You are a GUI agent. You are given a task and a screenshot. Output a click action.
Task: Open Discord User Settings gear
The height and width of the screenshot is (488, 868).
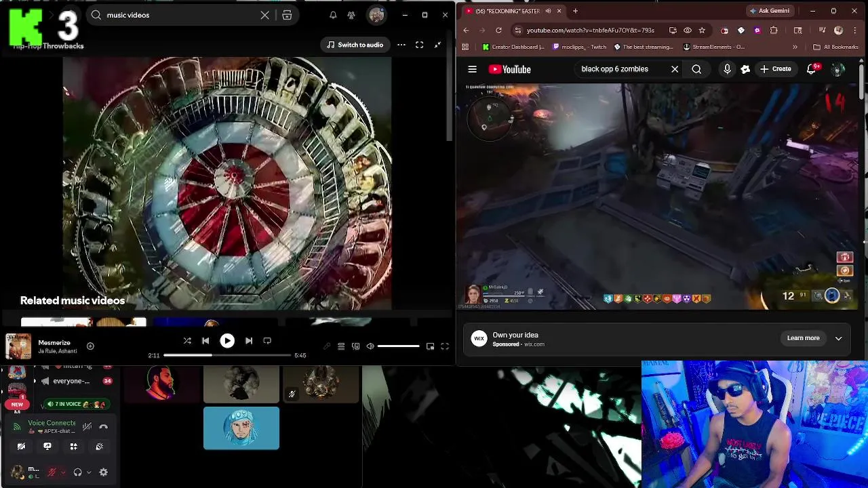[x=104, y=472]
